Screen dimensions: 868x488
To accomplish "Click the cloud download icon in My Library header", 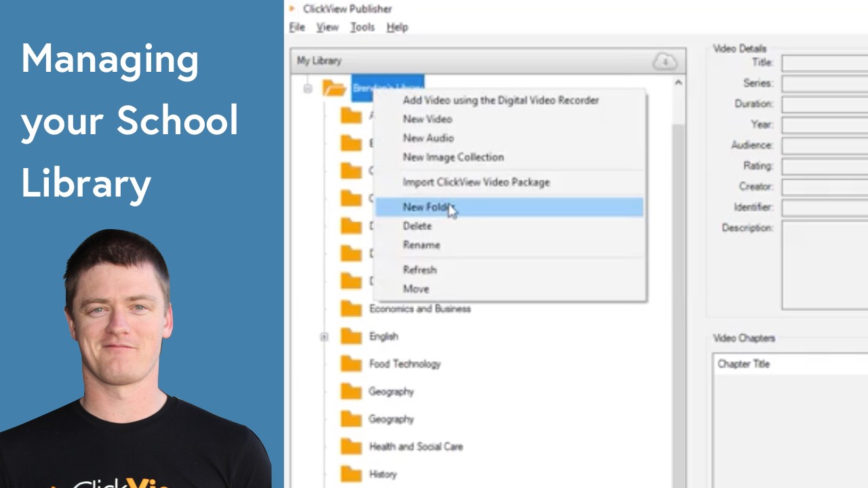I will pyautogui.click(x=665, y=62).
